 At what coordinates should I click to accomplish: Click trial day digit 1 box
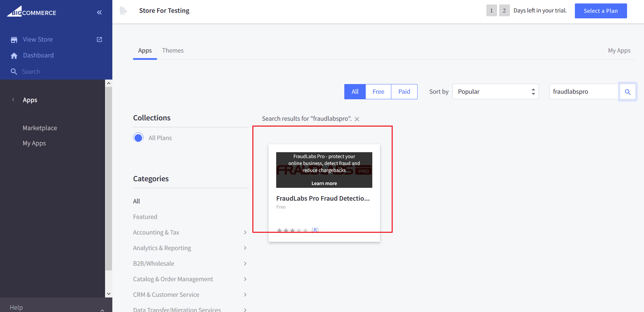[x=491, y=10]
